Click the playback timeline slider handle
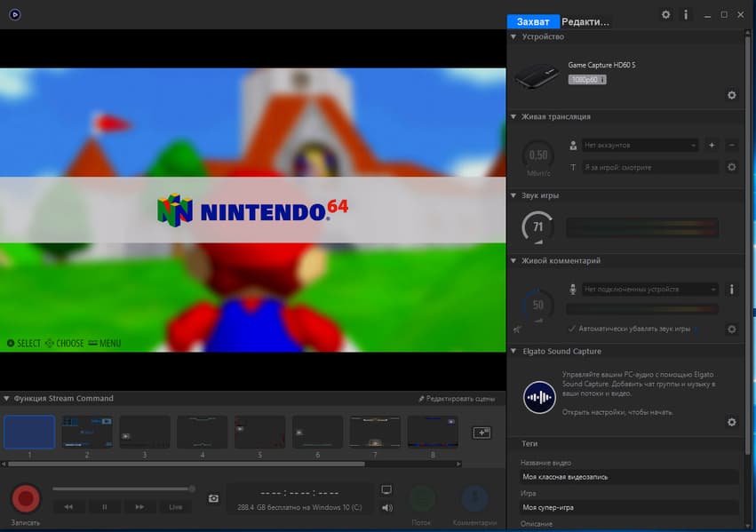Screen dimensions: 756x532 pyautogui.click(x=192, y=488)
